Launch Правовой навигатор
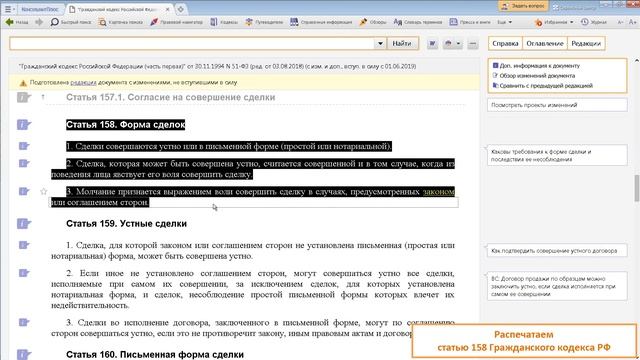 coord(176,22)
